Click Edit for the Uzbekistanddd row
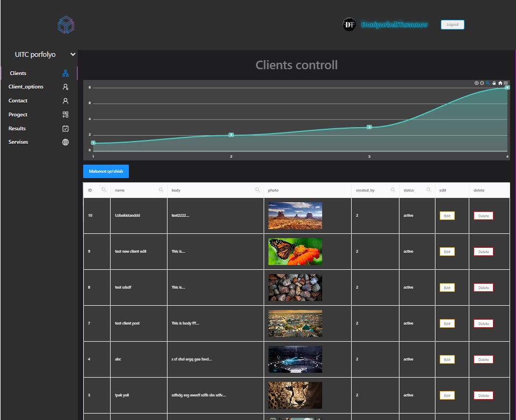The width and height of the screenshot is (516, 420). (447, 216)
